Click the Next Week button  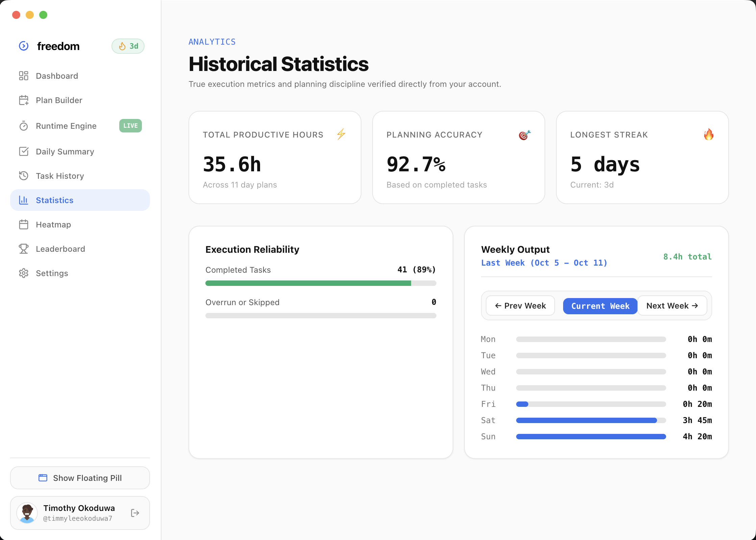[672, 306]
